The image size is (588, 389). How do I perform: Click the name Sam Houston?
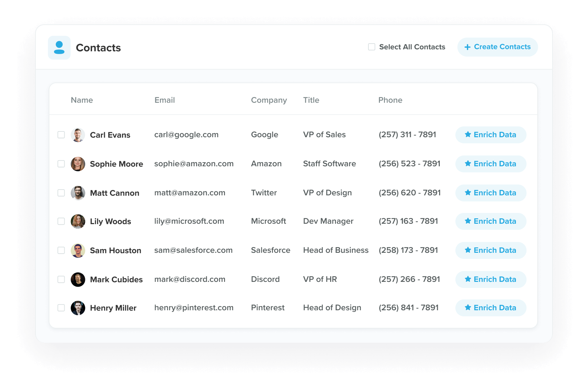116,250
